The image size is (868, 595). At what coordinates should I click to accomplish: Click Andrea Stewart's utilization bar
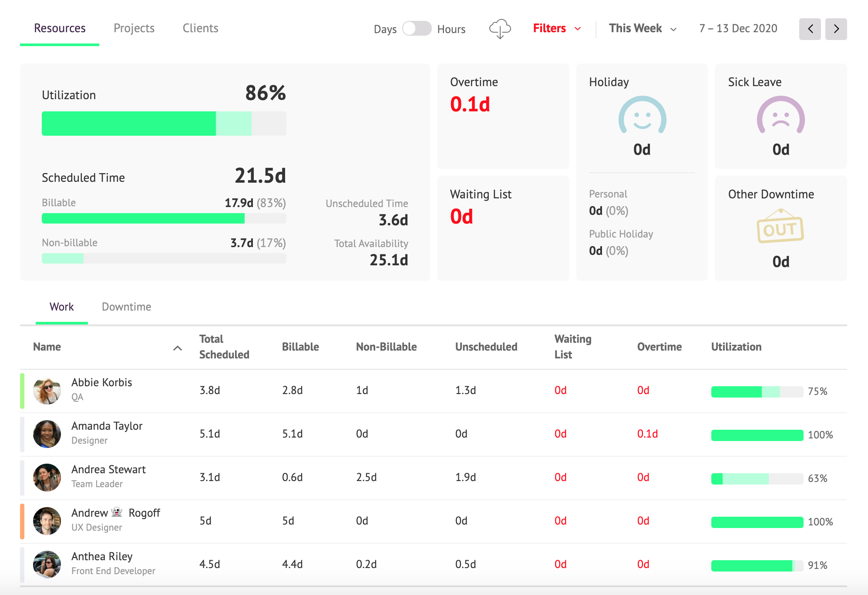coord(757,478)
